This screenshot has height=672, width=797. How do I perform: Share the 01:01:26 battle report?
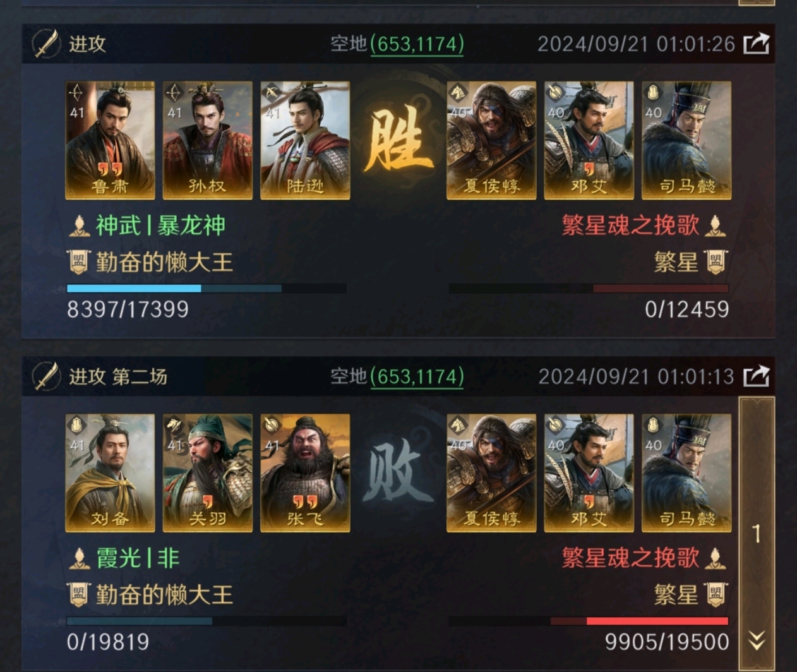point(757,44)
